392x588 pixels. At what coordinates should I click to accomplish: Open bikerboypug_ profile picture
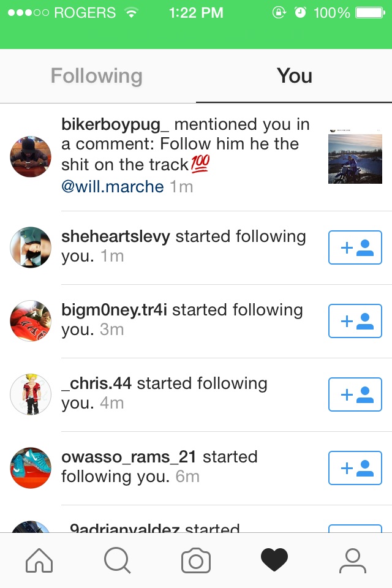[x=31, y=156]
